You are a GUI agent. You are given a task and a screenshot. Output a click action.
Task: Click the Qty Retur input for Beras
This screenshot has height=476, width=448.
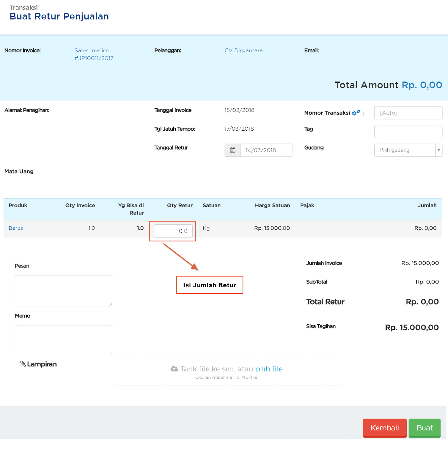[x=173, y=231]
